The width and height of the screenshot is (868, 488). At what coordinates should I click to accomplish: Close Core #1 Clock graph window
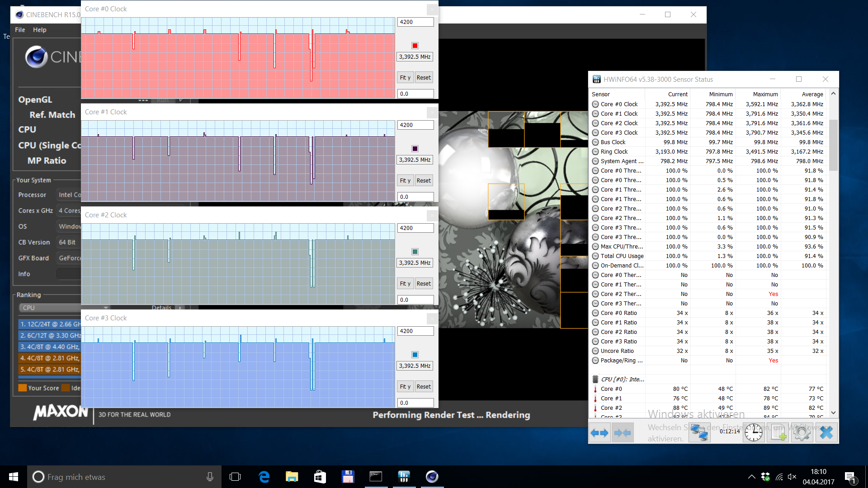432,112
